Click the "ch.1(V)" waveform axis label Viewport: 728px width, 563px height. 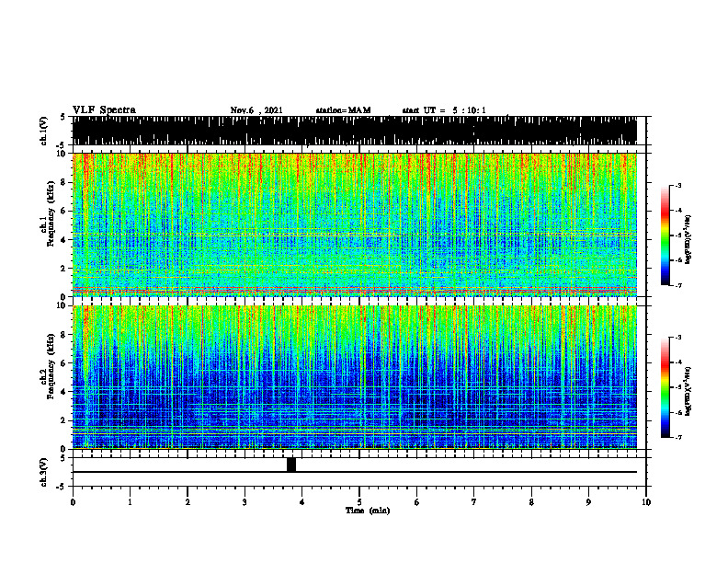(x=44, y=131)
